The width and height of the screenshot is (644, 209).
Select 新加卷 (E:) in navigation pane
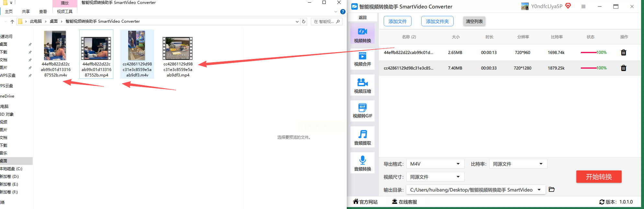click(x=9, y=184)
